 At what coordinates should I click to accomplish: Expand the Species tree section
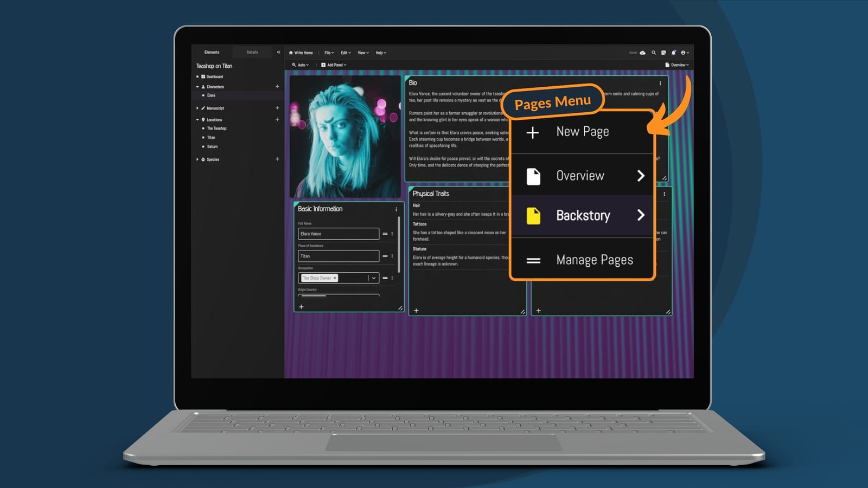pyautogui.click(x=197, y=159)
